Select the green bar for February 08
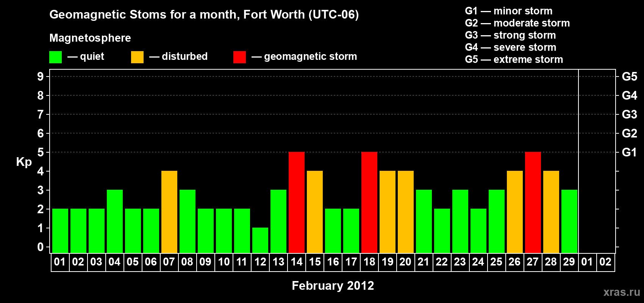Viewport: 644px width, 303px height. [188, 221]
